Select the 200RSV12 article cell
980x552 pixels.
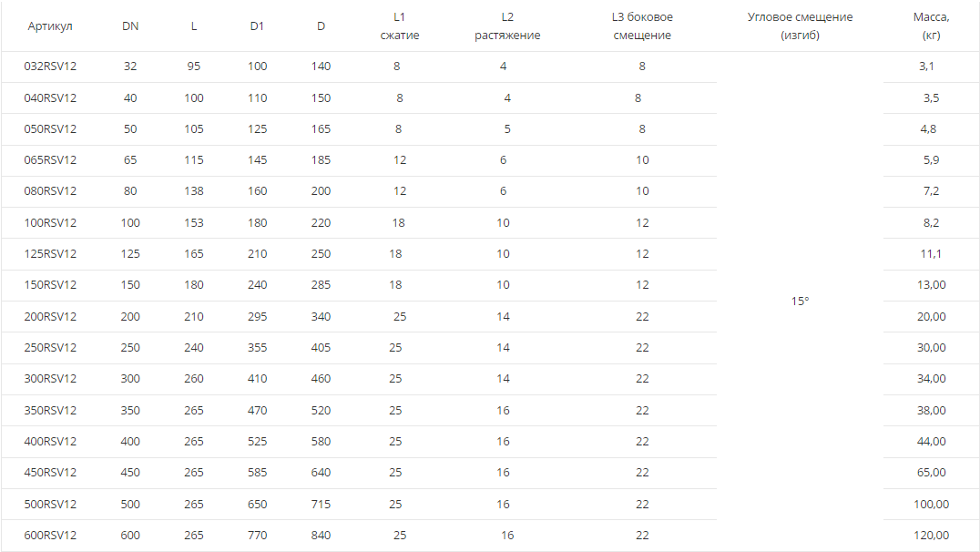50,317
